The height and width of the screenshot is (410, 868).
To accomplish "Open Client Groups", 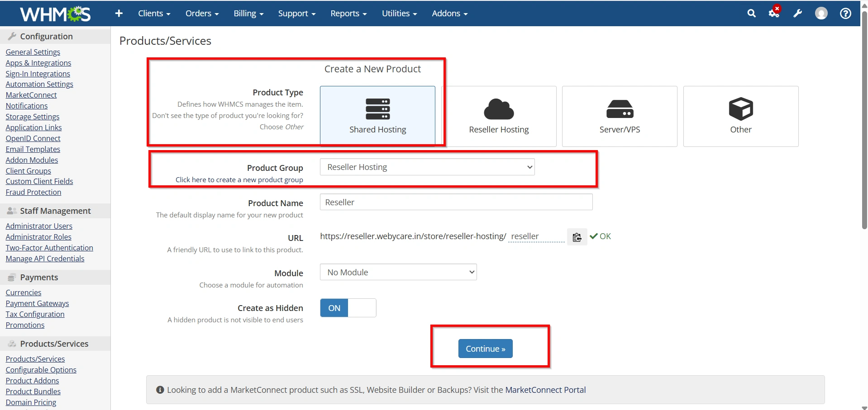I will point(29,171).
